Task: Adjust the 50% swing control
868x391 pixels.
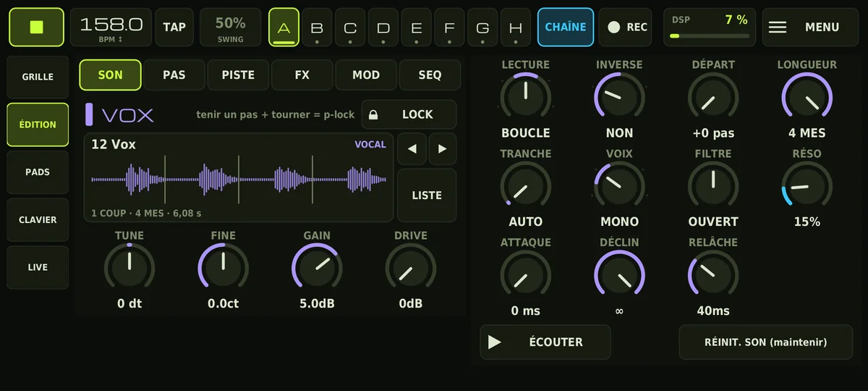Action: pyautogui.click(x=230, y=27)
